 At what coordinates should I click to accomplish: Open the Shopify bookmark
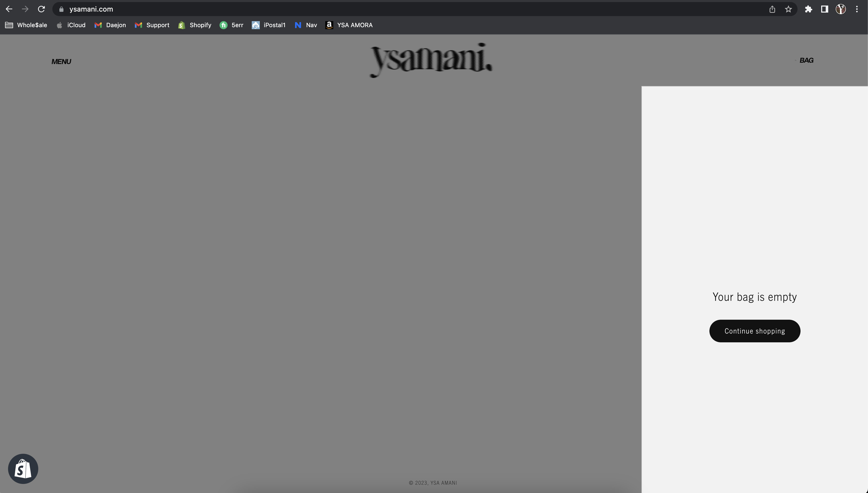tap(195, 25)
